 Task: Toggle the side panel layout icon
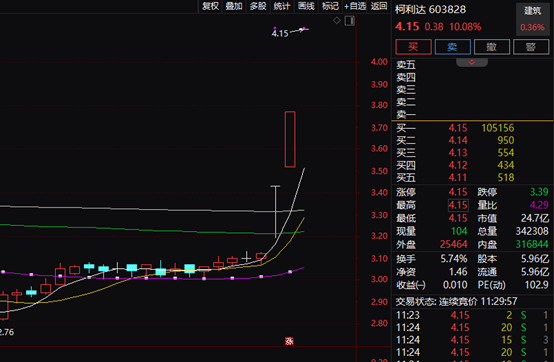pyautogui.click(x=349, y=21)
